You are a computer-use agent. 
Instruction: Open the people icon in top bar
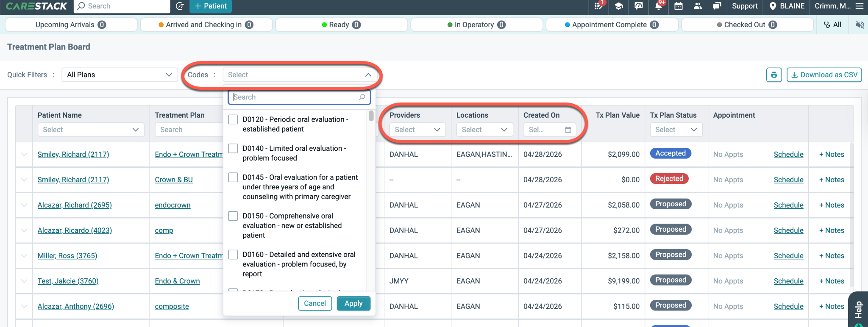(x=698, y=6)
